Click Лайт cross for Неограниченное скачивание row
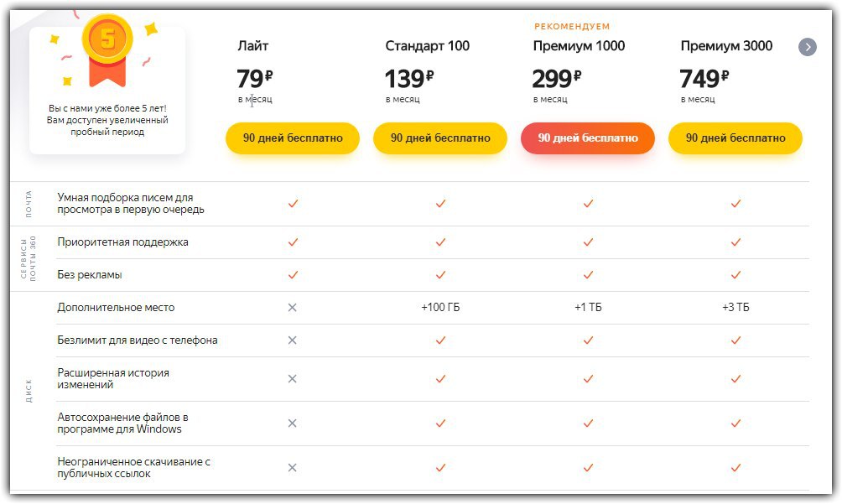 tap(292, 468)
